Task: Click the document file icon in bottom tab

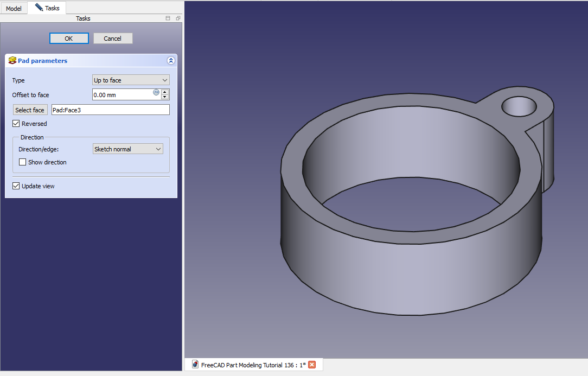Action: coord(195,365)
